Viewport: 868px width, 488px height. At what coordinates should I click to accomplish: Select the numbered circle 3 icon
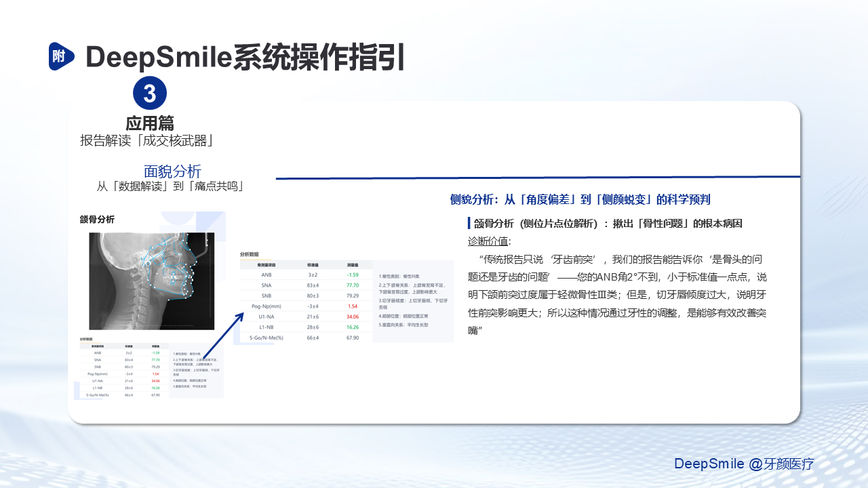(150, 94)
